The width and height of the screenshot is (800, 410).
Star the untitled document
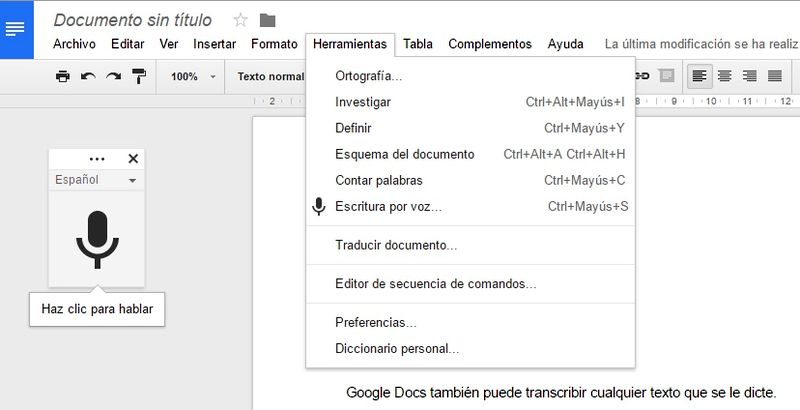(240, 20)
